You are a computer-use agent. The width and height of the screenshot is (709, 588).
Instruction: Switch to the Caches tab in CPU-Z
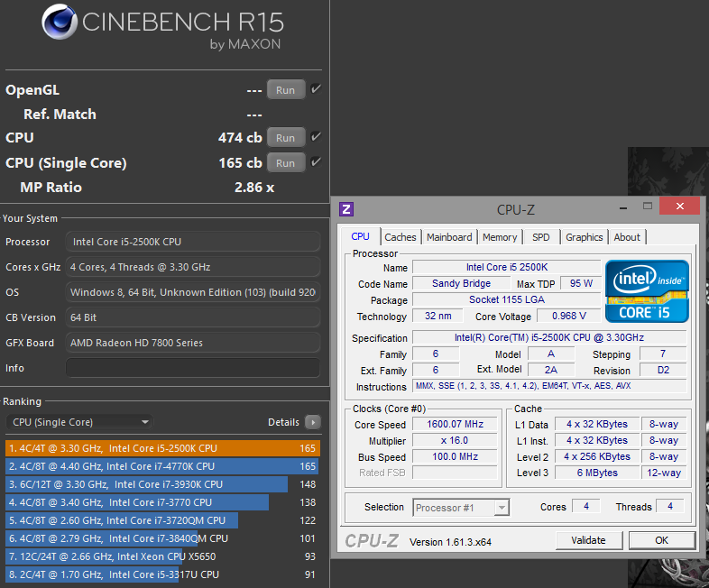click(x=401, y=237)
